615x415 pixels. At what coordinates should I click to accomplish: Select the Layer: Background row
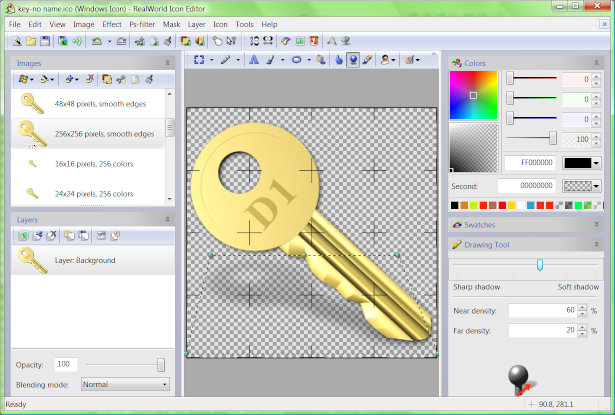[x=93, y=260]
